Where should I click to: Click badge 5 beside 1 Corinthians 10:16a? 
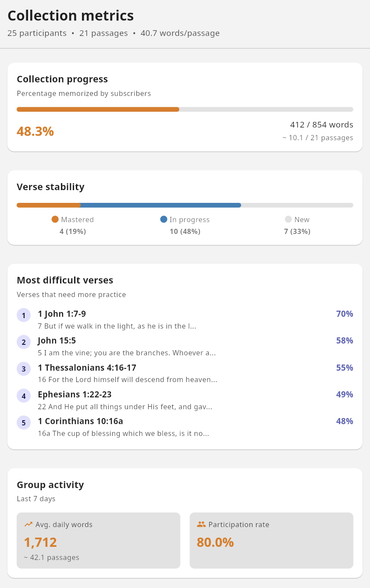click(x=24, y=422)
